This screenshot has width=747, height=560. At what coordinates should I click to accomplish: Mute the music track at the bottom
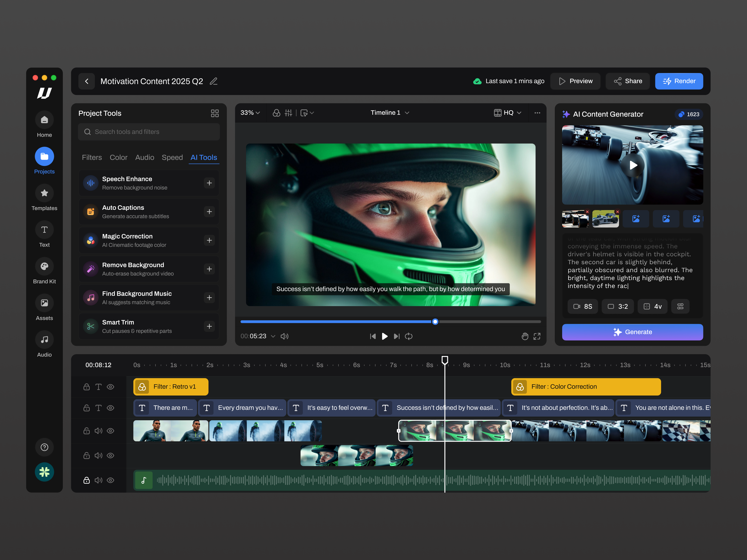tap(98, 480)
